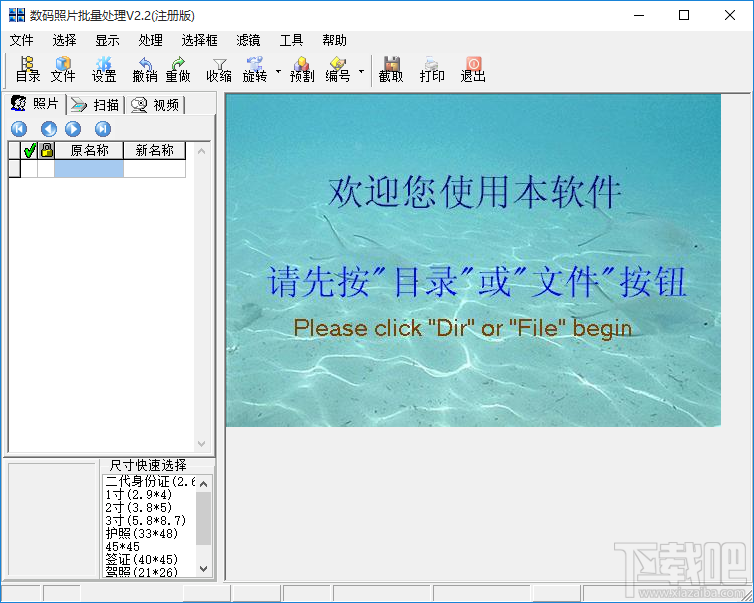Expand the dropdown arrow next to 旋转
This screenshot has width=754, height=603.
[278, 72]
